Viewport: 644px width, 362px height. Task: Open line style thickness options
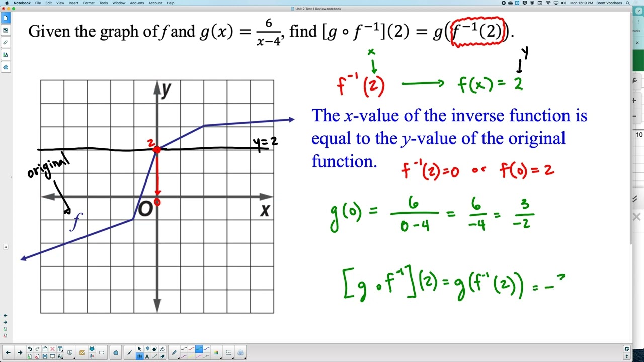coord(228,352)
